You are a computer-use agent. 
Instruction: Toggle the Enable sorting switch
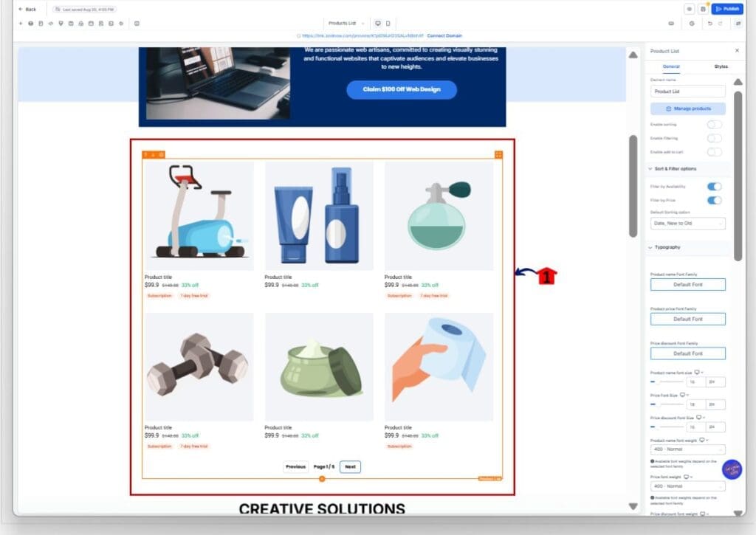click(714, 125)
